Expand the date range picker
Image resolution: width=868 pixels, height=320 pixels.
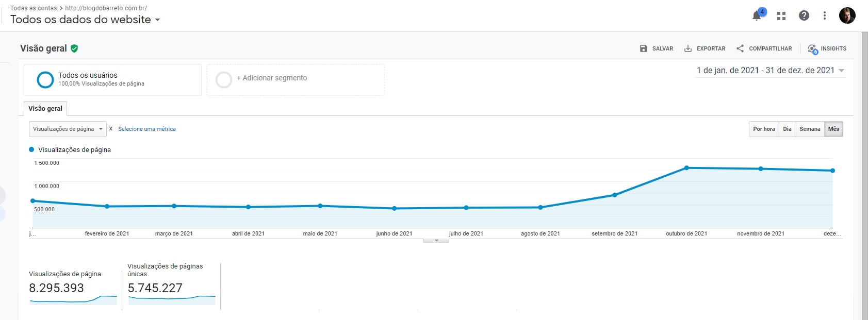coord(771,71)
